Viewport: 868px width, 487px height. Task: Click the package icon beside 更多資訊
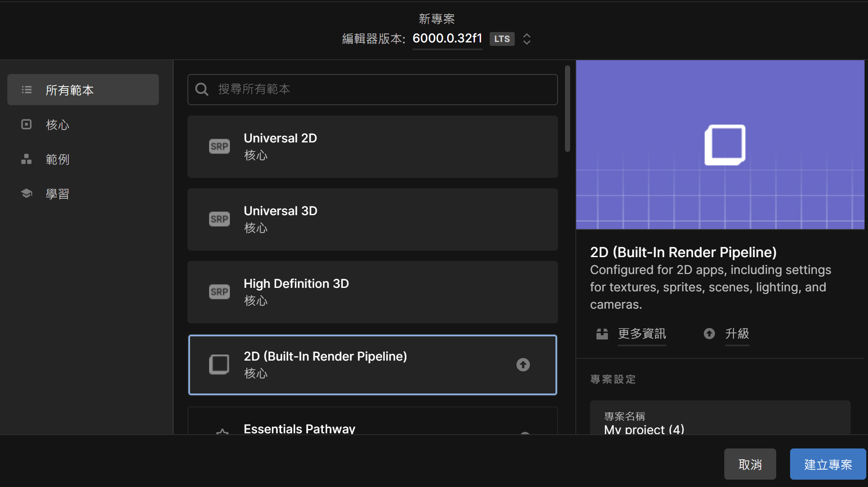[602, 334]
